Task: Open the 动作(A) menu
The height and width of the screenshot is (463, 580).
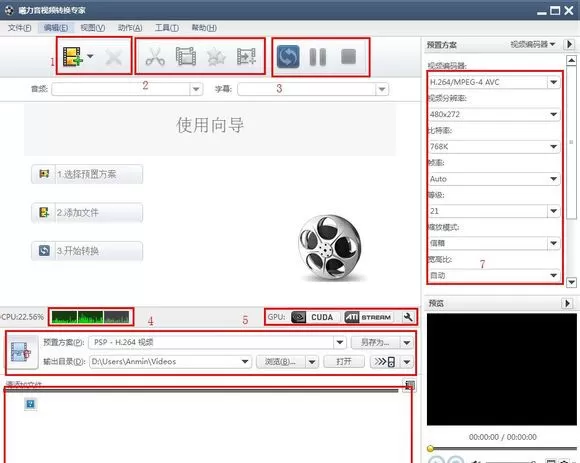Action: (x=130, y=28)
